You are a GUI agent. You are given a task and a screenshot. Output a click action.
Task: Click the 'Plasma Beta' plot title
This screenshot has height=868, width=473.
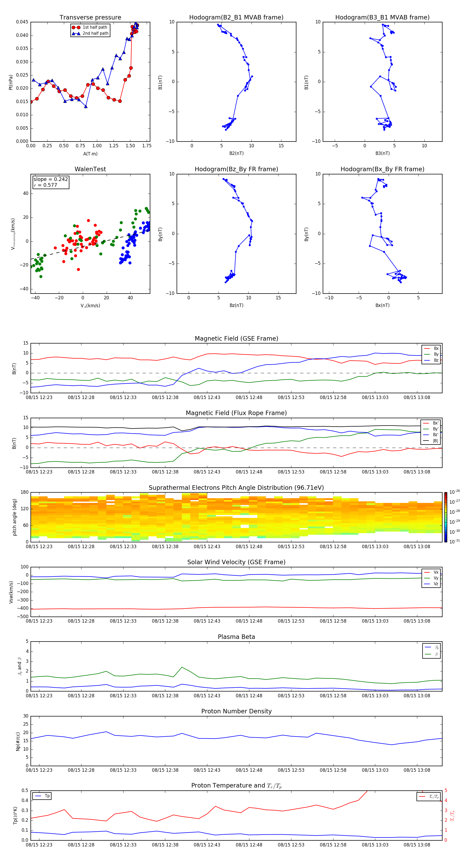tap(236, 637)
